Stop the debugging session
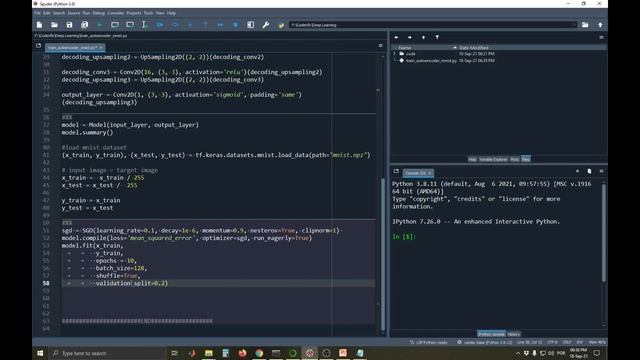The image size is (640, 360). click(236, 25)
